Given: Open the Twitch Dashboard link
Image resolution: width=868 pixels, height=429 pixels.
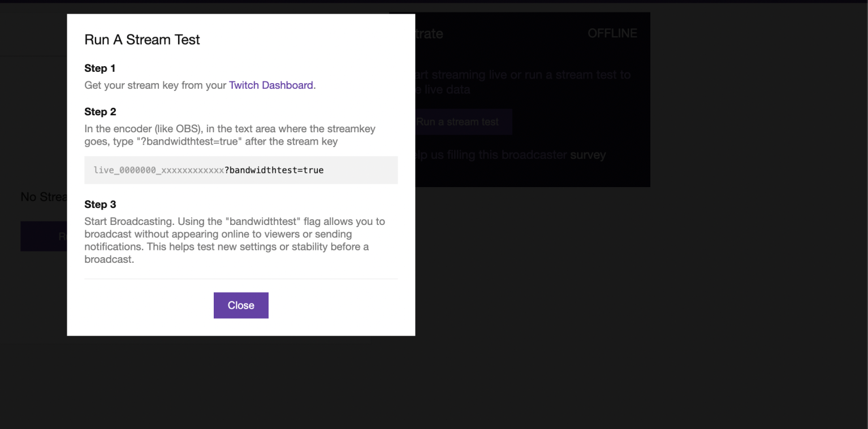Looking at the screenshot, I should click(x=271, y=85).
